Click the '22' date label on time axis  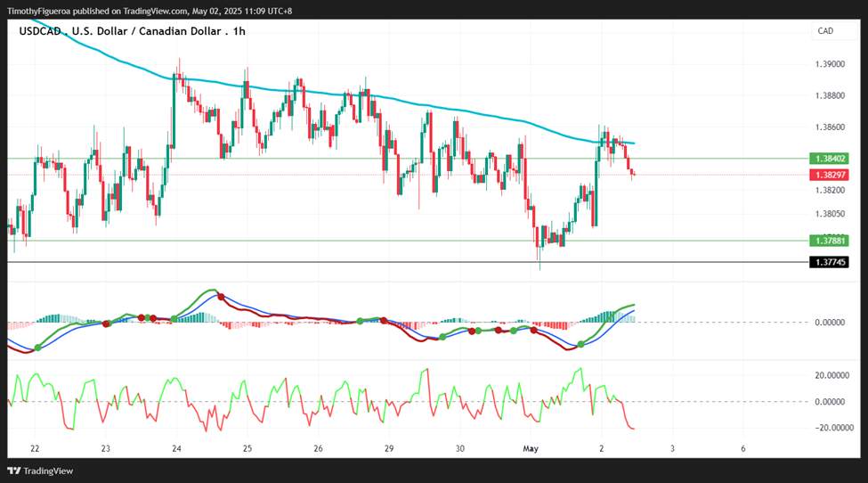(x=35, y=448)
